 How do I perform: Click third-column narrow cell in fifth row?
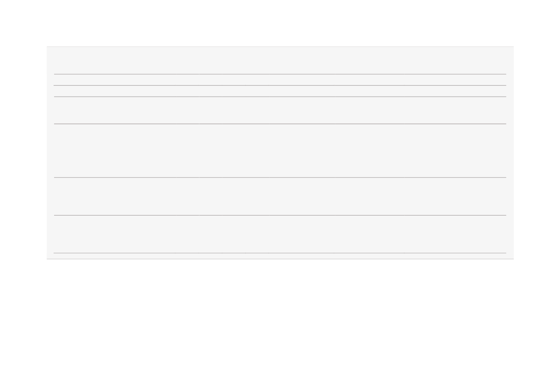211,196
